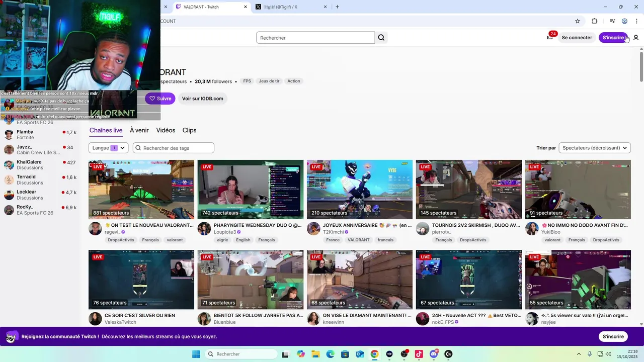The image size is (644, 362).
Task: Click the microphone tray icon
Action: point(590,354)
